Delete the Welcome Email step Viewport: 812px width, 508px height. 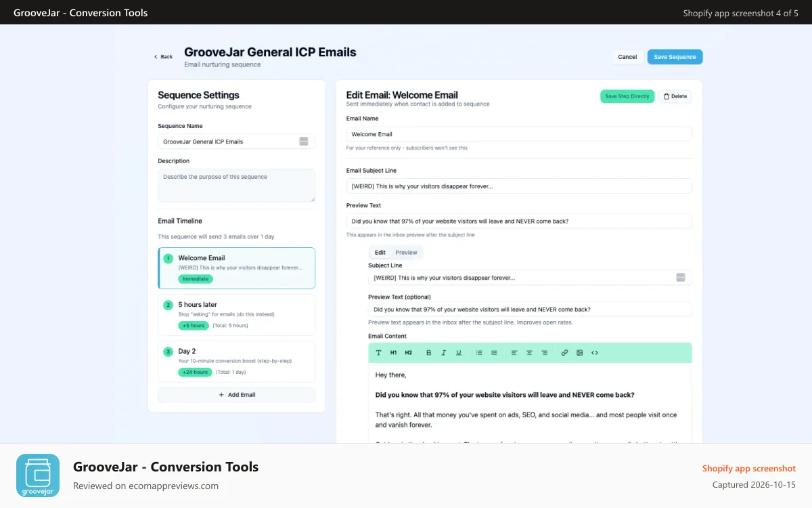675,96
